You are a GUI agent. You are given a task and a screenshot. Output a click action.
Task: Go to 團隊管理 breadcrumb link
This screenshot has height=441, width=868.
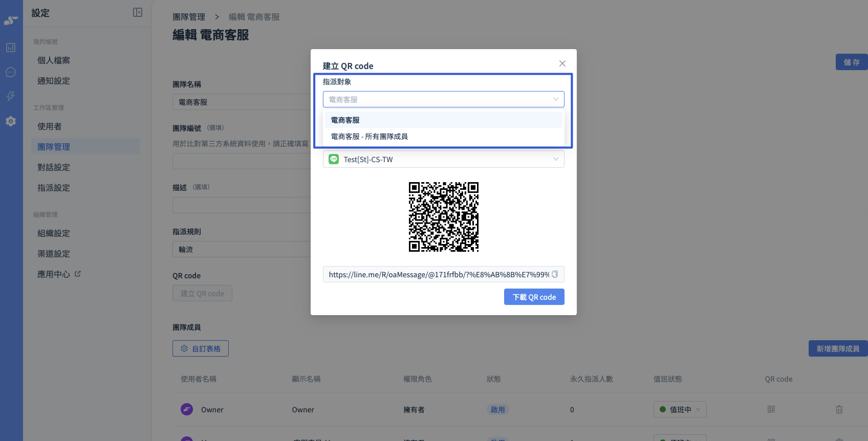point(189,17)
